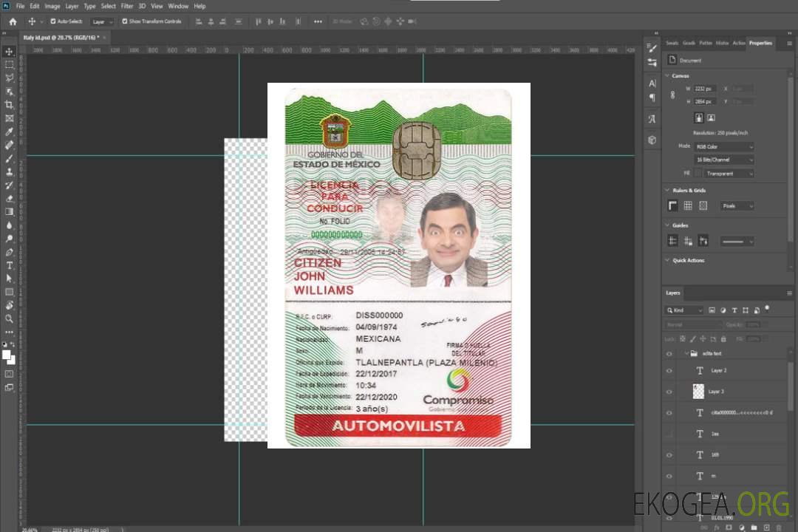This screenshot has width=798, height=532.
Task: Collapse the 'edita text' layer group
Action: coord(686,353)
